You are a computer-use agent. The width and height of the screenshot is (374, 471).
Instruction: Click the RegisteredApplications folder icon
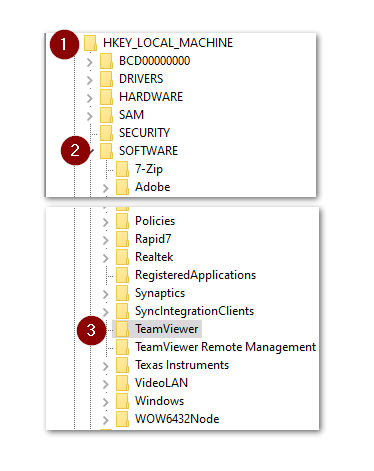[122, 275]
